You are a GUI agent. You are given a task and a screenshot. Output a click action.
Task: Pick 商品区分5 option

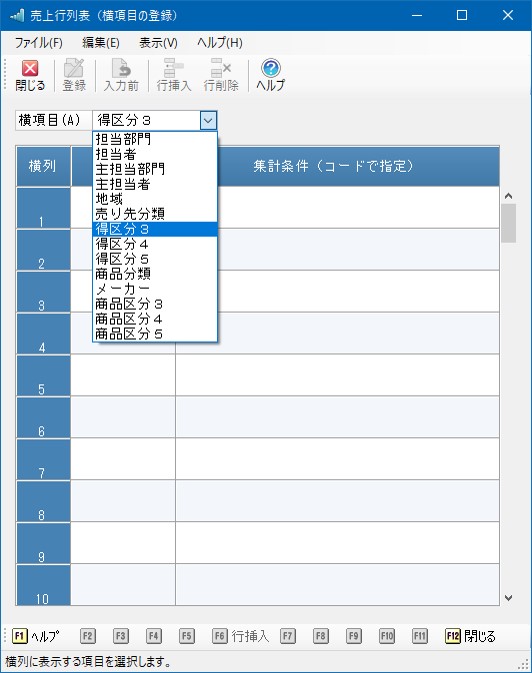tap(155, 334)
